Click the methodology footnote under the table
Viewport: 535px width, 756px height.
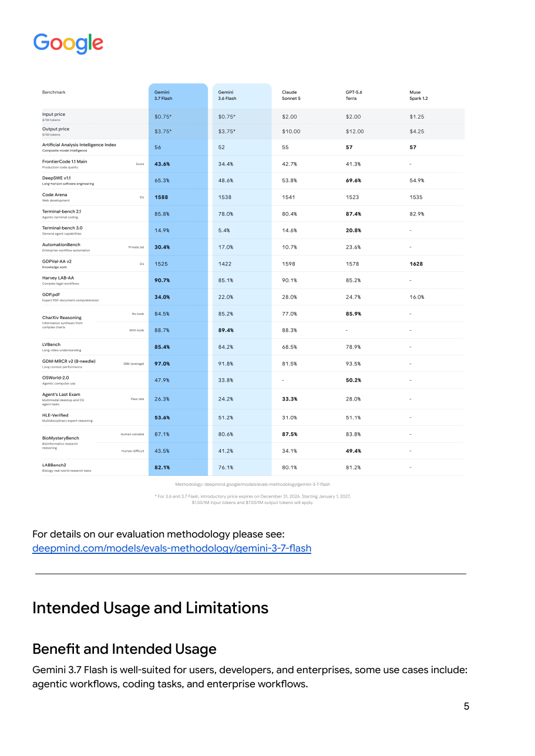click(x=253, y=485)
